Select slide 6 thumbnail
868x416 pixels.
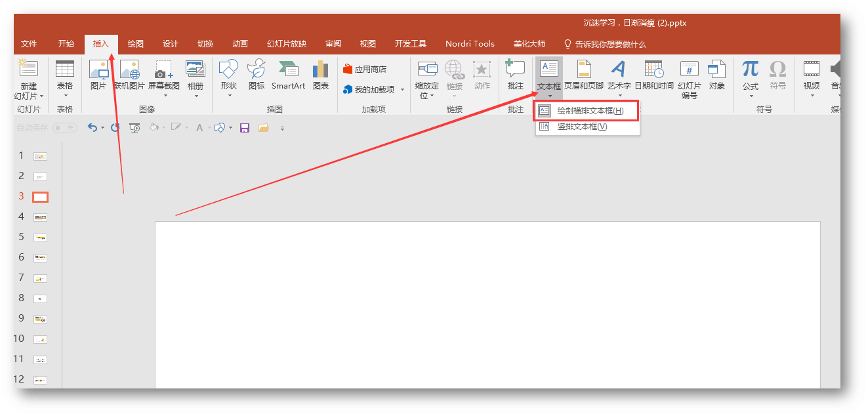[41, 258]
